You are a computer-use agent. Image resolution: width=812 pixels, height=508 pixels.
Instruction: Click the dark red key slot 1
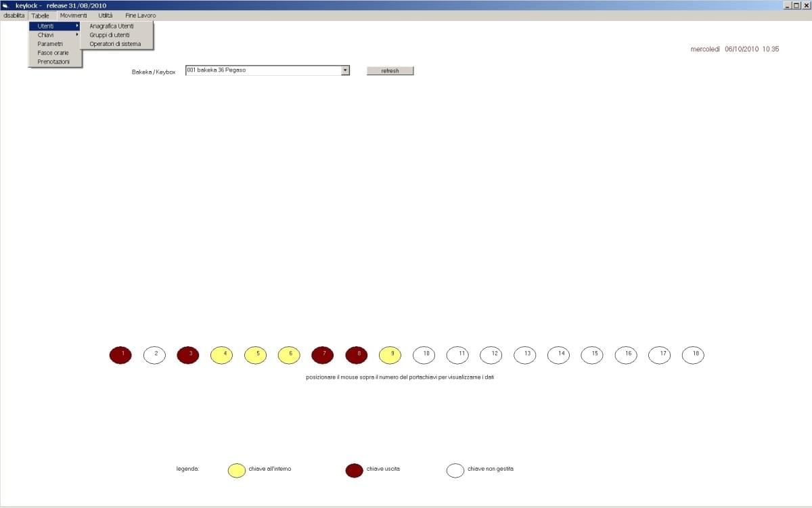(x=120, y=355)
